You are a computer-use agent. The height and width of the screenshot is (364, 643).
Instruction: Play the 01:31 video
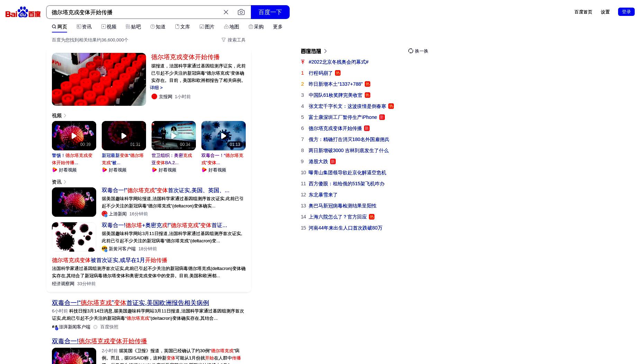coord(124,136)
